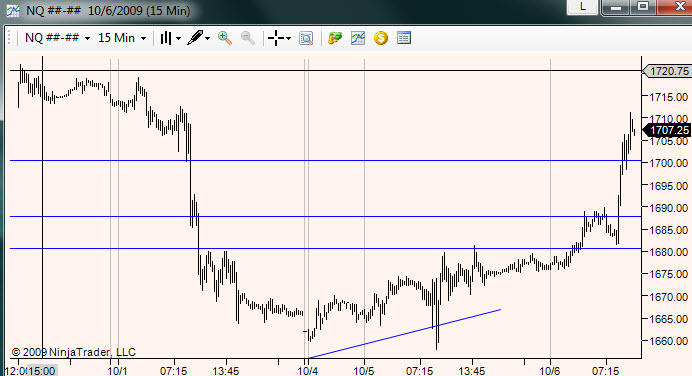
Task: Click the zoom in magnifier icon
Action: (x=225, y=38)
